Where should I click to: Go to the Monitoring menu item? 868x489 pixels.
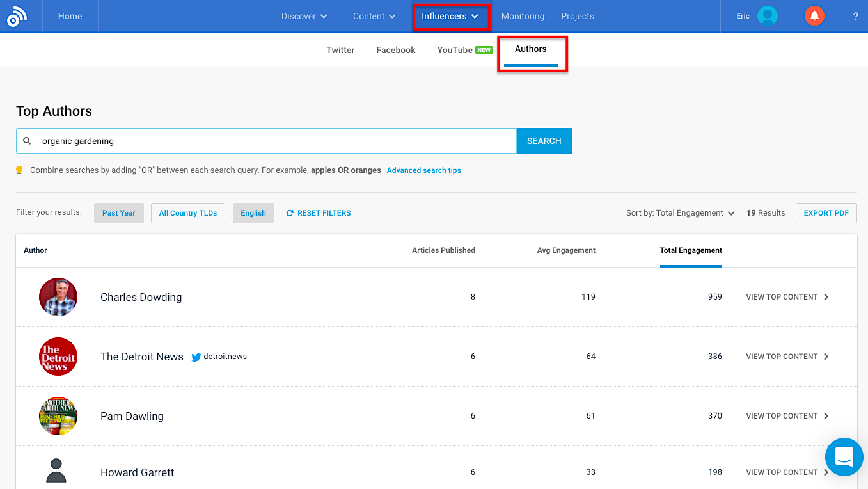coord(523,17)
